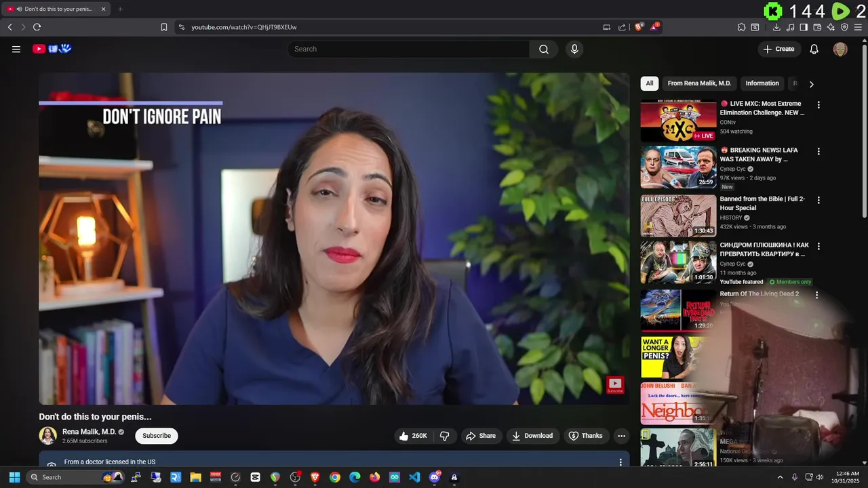Go back in the browser
The width and height of the screenshot is (868, 488).
coord(10,27)
